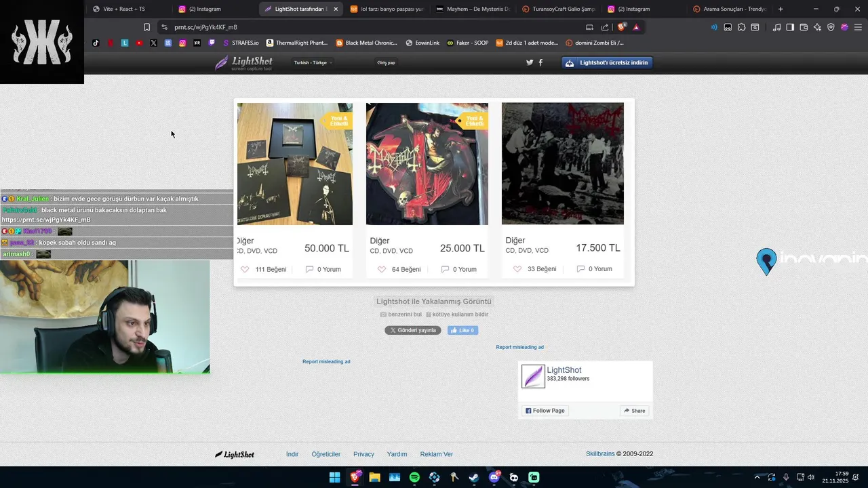Open footer Yardım link
The width and height of the screenshot is (868, 488).
pyautogui.click(x=397, y=454)
